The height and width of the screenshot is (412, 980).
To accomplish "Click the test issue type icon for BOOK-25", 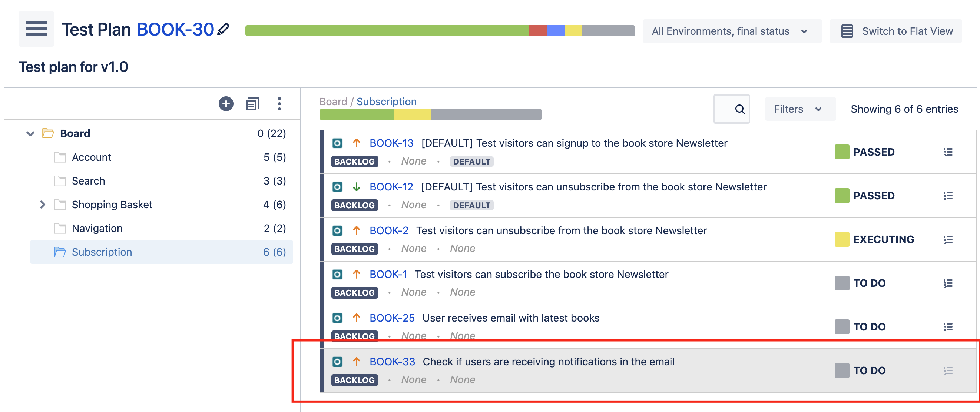I will [x=337, y=318].
